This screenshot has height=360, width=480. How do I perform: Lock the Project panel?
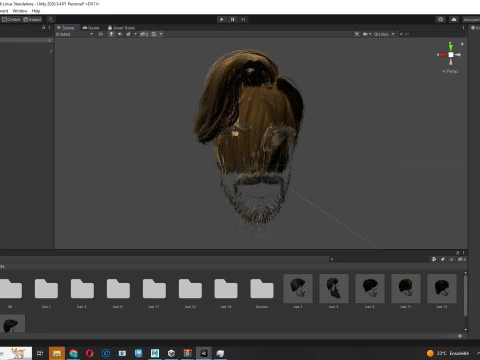pos(458,253)
